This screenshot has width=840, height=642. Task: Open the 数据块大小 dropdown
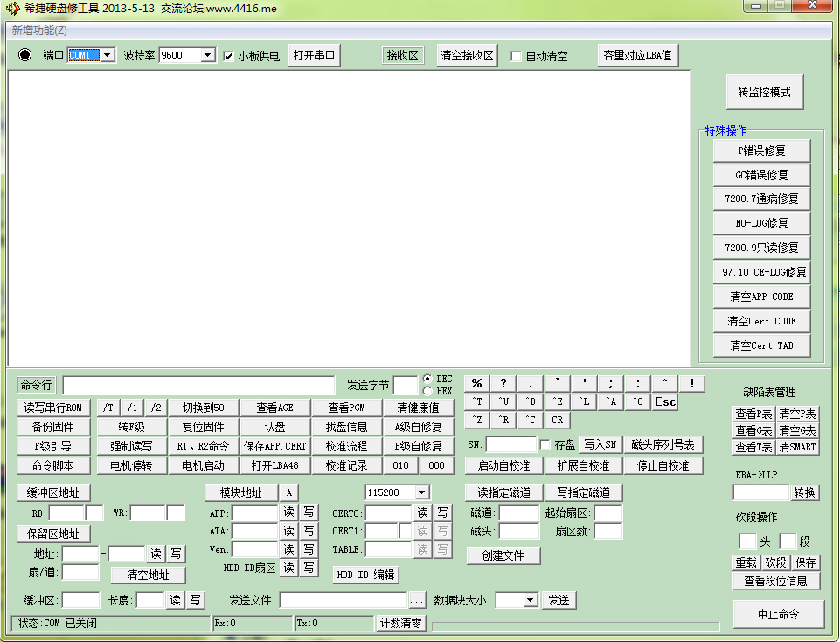(531, 600)
